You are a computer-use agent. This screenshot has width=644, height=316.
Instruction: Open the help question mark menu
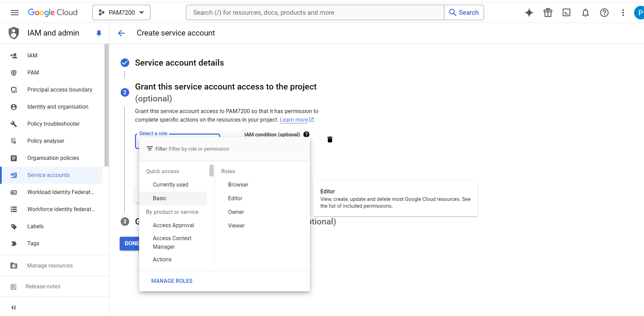pyautogui.click(x=604, y=13)
